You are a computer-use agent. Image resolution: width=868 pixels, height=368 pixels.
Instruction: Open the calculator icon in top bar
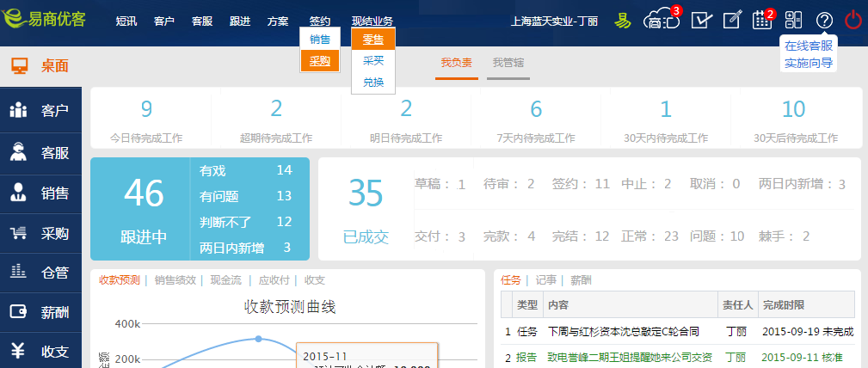(793, 20)
